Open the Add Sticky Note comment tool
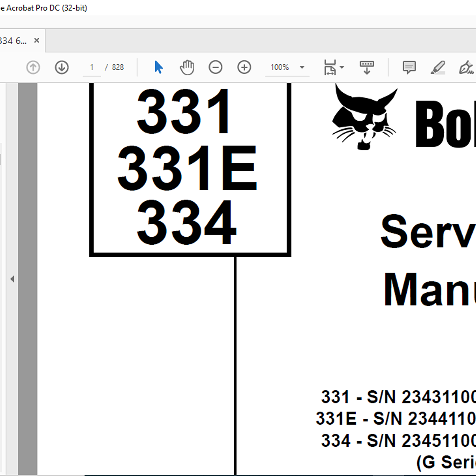This screenshot has height=476, width=476. click(x=409, y=67)
